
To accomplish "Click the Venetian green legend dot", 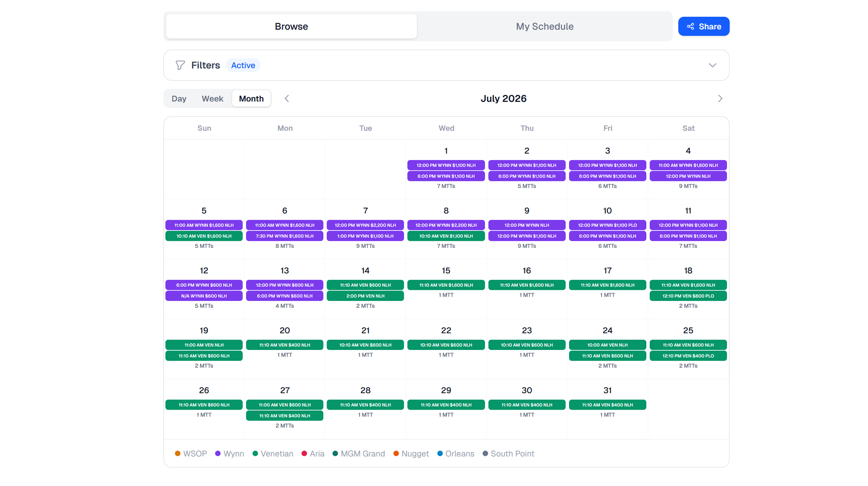I will click(255, 453).
